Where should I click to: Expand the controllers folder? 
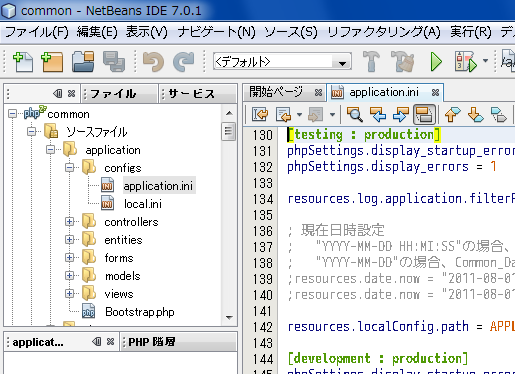70,222
